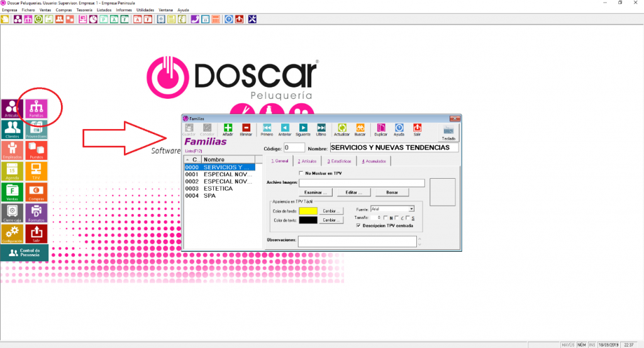Screen dimensions: 644x348
Task: Click blue help icon in main toolbar
Action: (229, 20)
